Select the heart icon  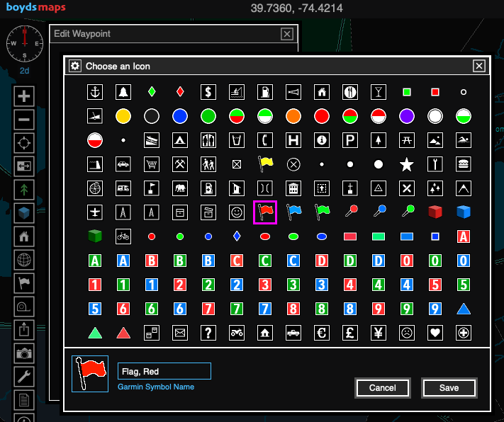coord(435,332)
